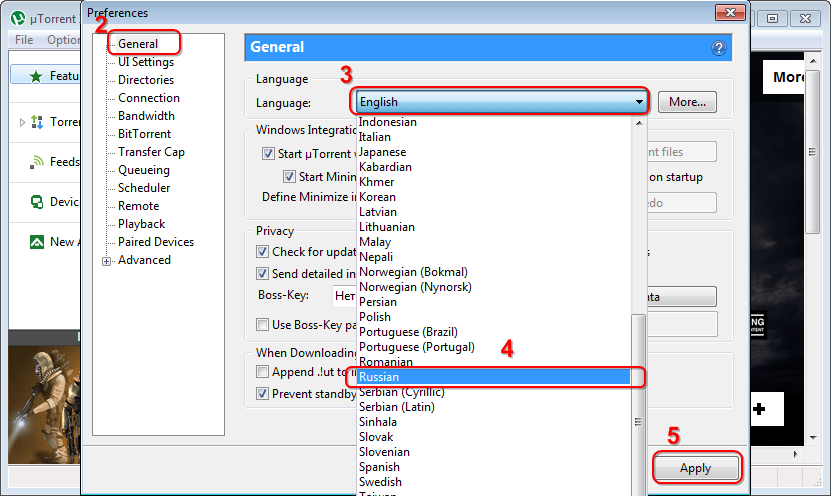Select Russian from language list
Viewport: 831px width, 496px height.
coord(494,377)
